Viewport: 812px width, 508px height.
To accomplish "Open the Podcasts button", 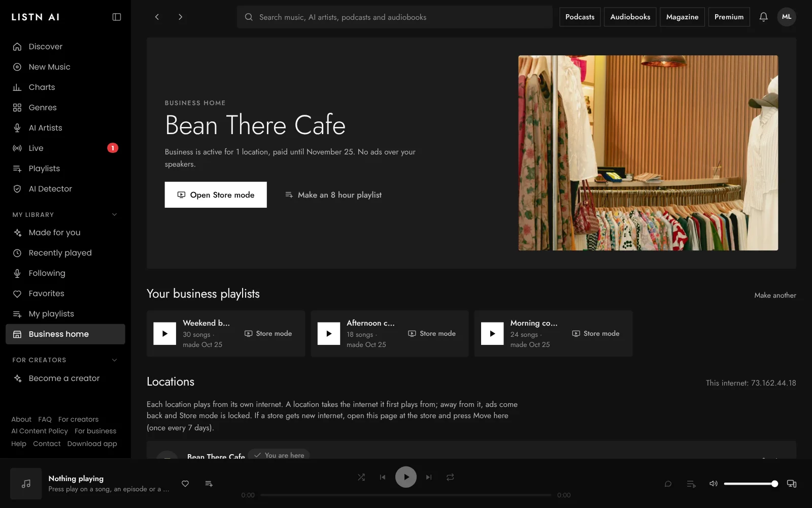I will [580, 17].
